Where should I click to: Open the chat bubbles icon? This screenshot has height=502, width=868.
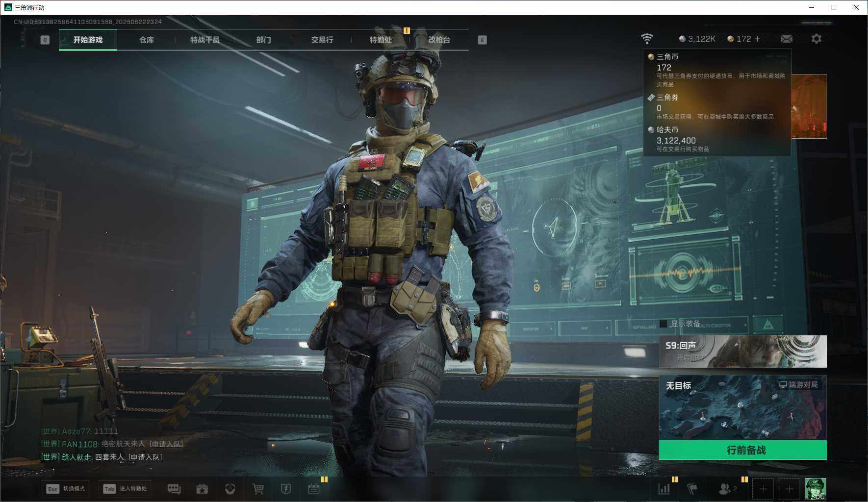(x=174, y=489)
